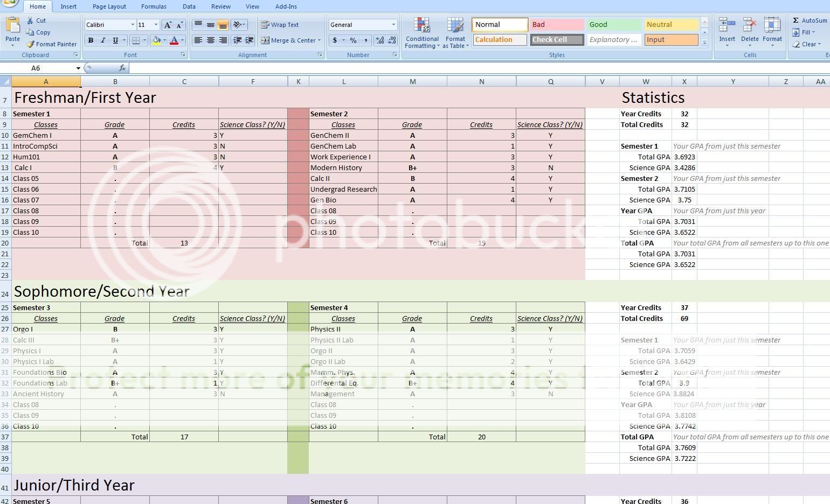Viewport: 830px width, 504px height.
Task: Switch to the View tab
Action: 252,6
